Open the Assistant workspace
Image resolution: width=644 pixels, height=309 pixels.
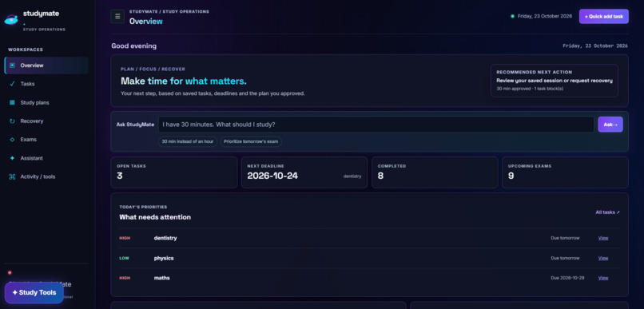pyautogui.click(x=46, y=158)
